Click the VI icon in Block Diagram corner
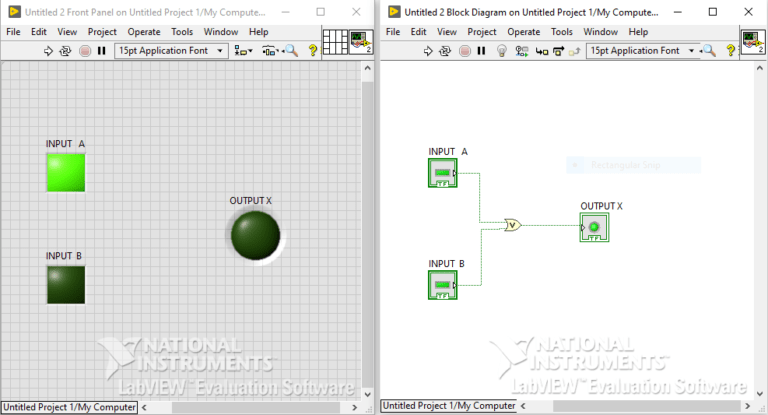Screen dimensions: 768x415 753,42
